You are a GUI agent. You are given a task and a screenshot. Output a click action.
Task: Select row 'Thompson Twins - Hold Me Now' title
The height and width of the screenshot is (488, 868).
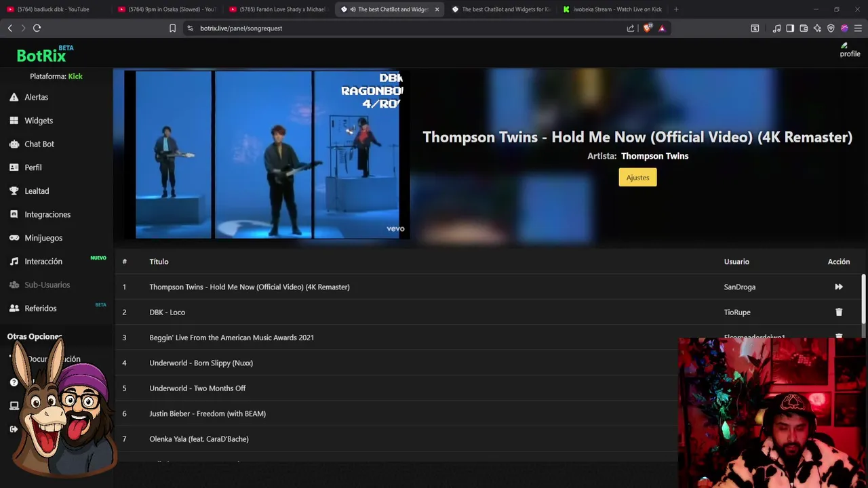[x=250, y=287]
